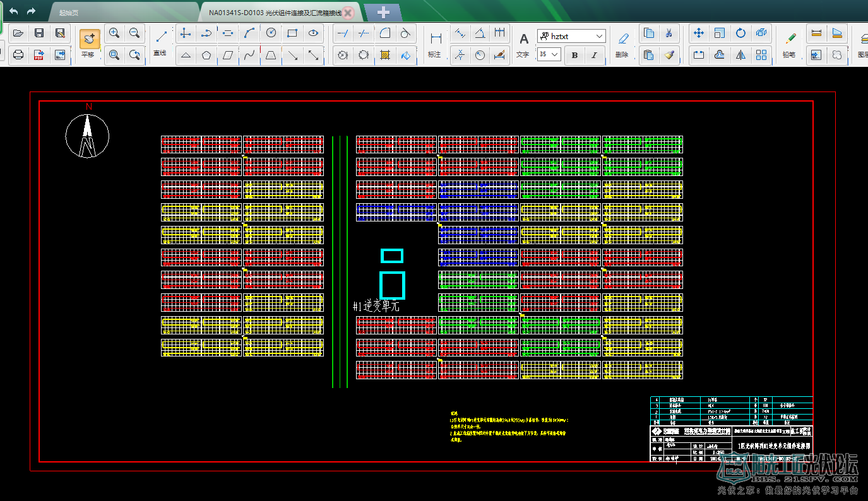The width and height of the screenshot is (868, 501).
Task: Select the continuous dimension tool
Action: pos(500,33)
